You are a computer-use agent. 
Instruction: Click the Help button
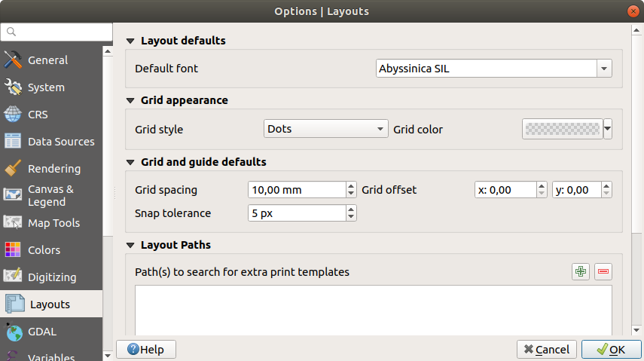[x=145, y=350]
